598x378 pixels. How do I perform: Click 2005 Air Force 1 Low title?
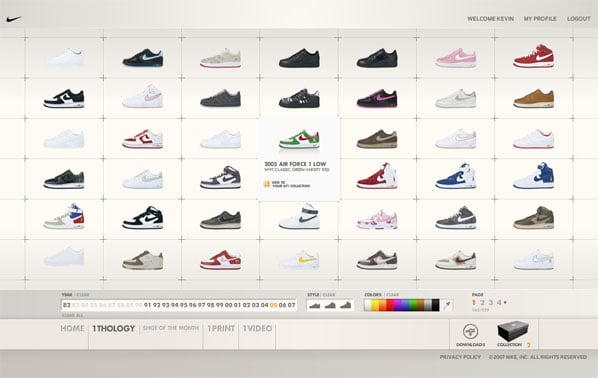[x=295, y=164]
